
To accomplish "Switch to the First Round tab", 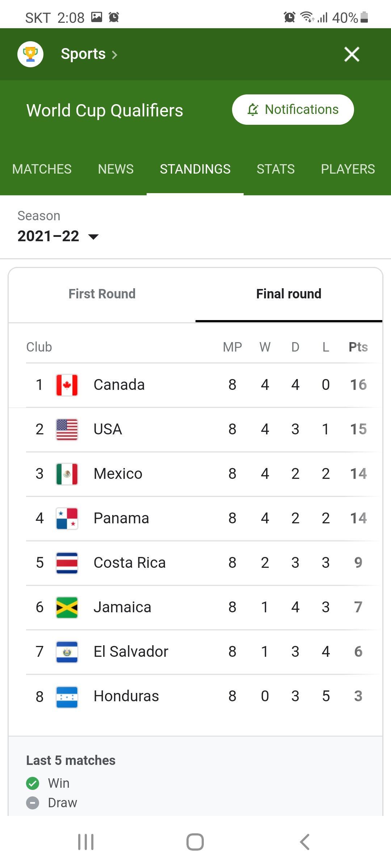I will point(102,294).
